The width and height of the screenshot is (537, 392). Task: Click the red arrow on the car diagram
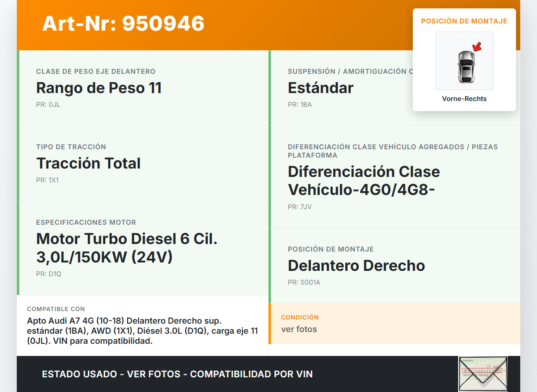477,46
